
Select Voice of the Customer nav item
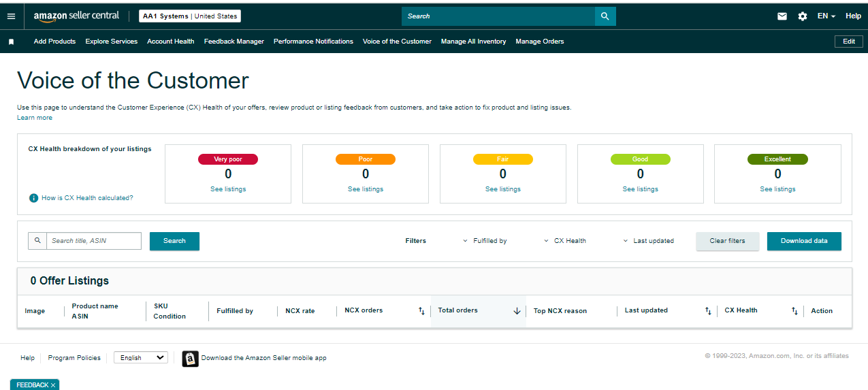tap(397, 42)
